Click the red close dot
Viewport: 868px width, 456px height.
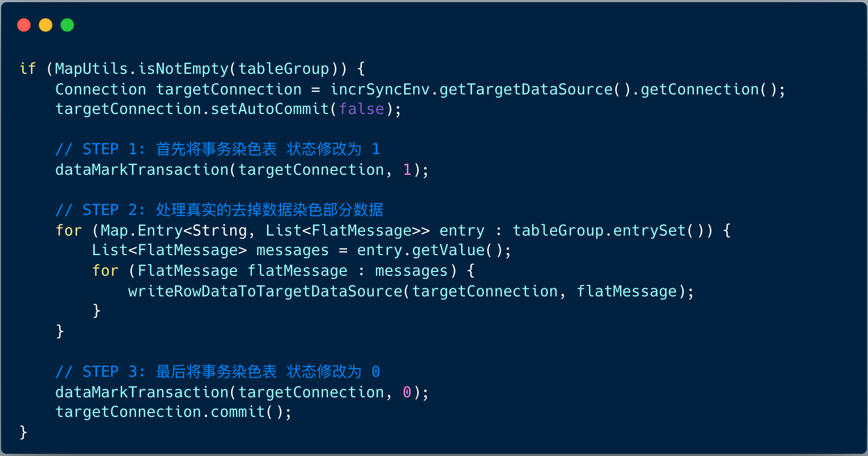(x=24, y=25)
